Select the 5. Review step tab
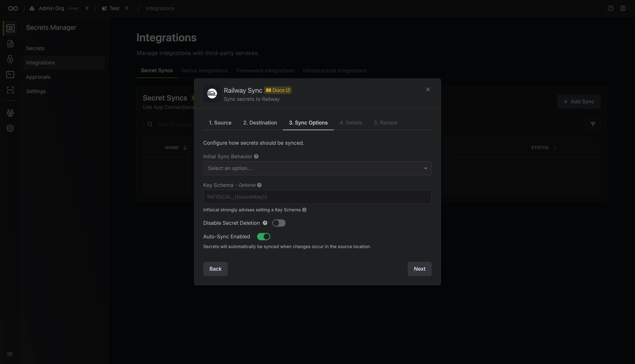Screen dimensions: 635x364 386,123
